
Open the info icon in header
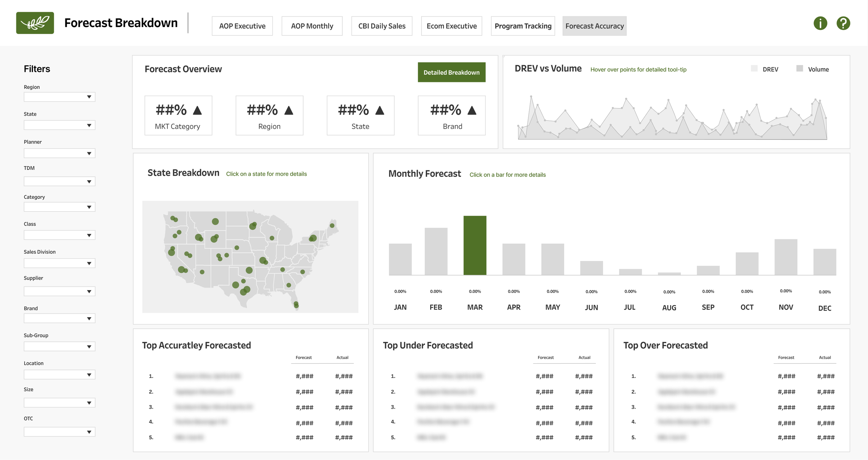[x=820, y=23]
